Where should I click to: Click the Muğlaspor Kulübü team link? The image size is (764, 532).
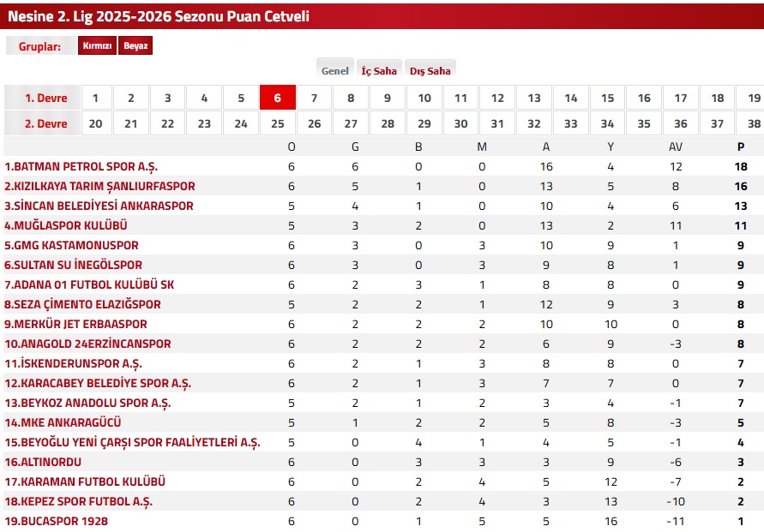(x=66, y=225)
